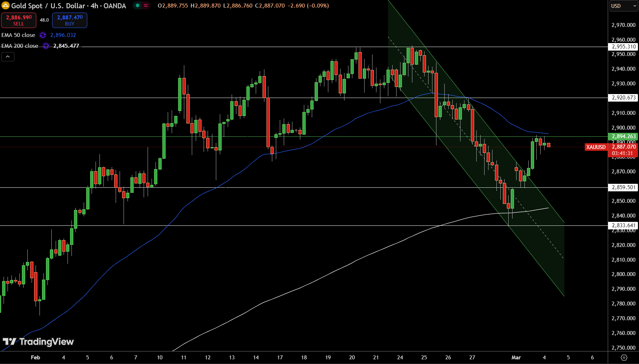Open the USD currency dropdown
The height and width of the screenshot is (364, 639).
pyautogui.click(x=623, y=6)
